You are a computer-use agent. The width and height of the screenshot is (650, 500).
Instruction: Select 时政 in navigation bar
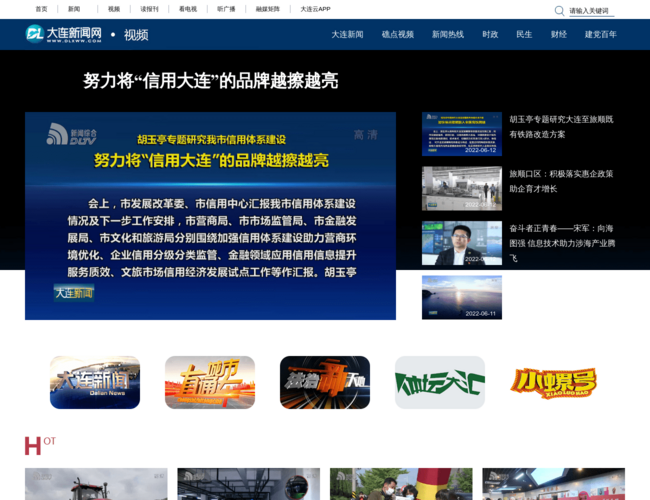click(x=490, y=34)
